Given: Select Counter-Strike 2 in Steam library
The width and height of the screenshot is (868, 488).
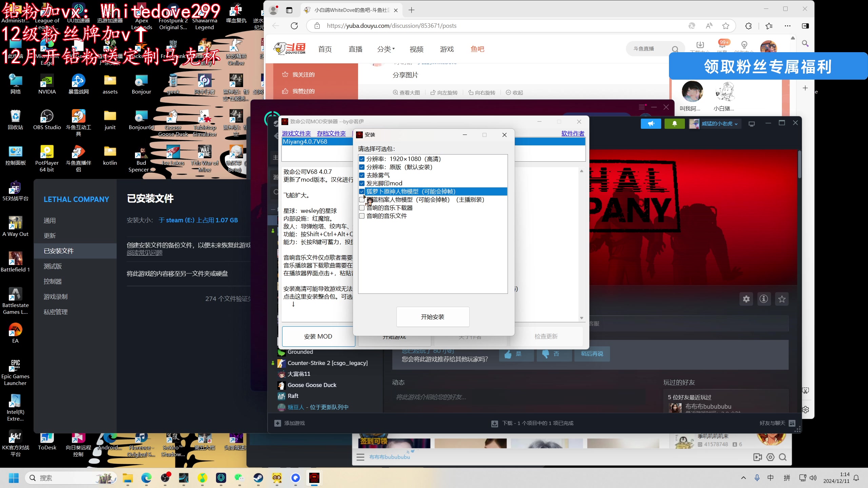Looking at the screenshot, I should (x=327, y=363).
